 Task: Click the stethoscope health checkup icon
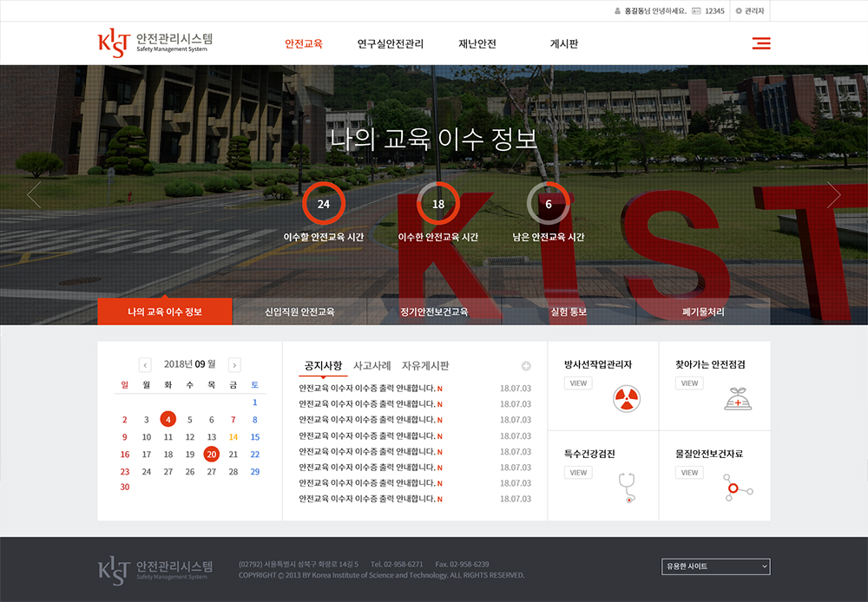pos(627,487)
